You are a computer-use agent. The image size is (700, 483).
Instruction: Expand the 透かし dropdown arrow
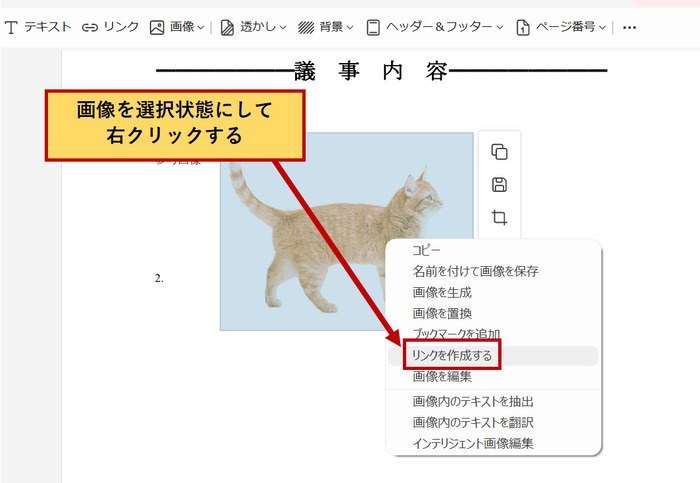tap(283, 28)
